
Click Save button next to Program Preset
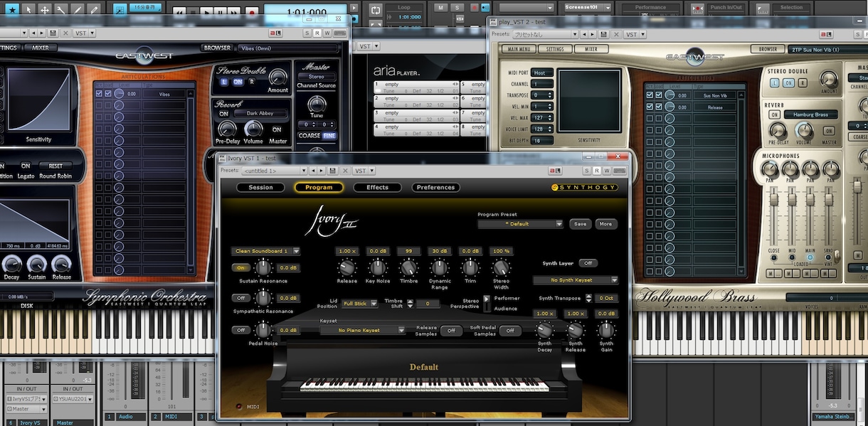[580, 224]
